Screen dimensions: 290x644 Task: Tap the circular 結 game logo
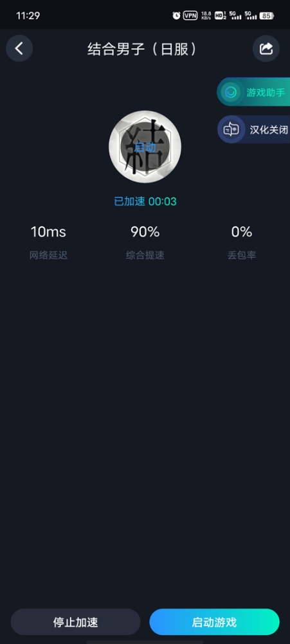(145, 147)
